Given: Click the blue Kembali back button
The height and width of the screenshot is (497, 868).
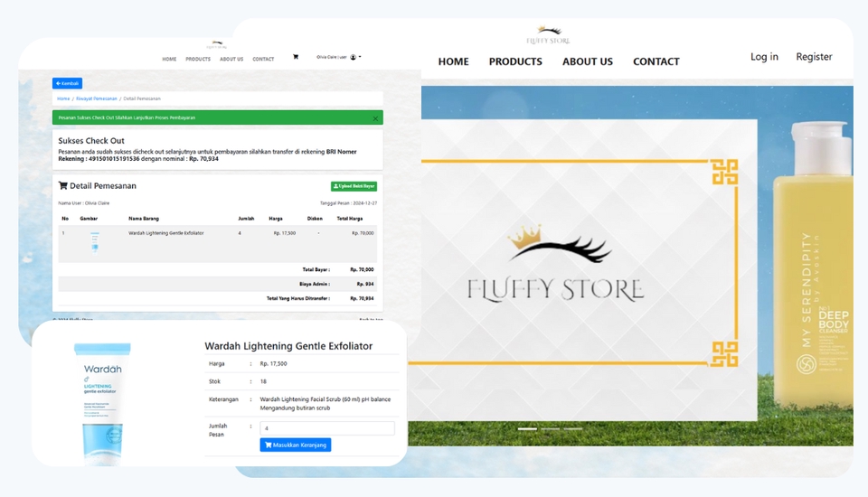Looking at the screenshot, I should (68, 83).
